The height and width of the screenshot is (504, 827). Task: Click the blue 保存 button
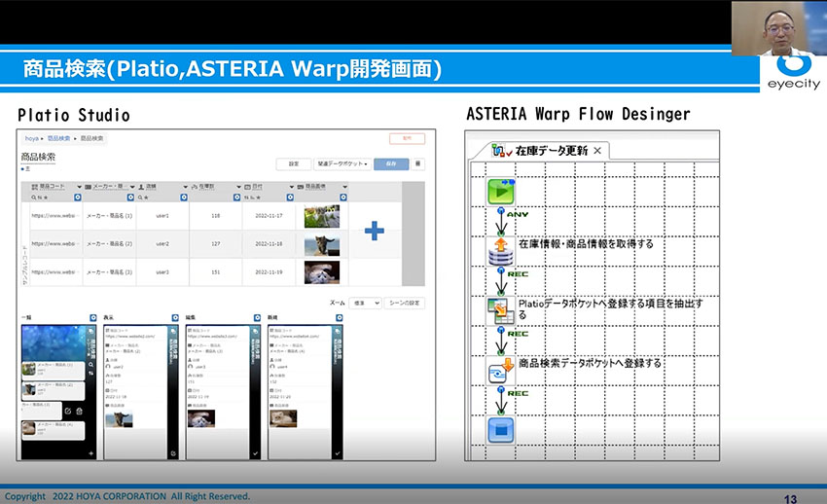pyautogui.click(x=391, y=164)
